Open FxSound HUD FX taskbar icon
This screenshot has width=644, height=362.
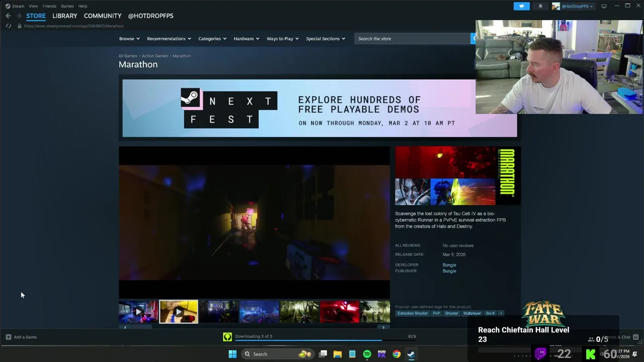[x=381, y=354]
